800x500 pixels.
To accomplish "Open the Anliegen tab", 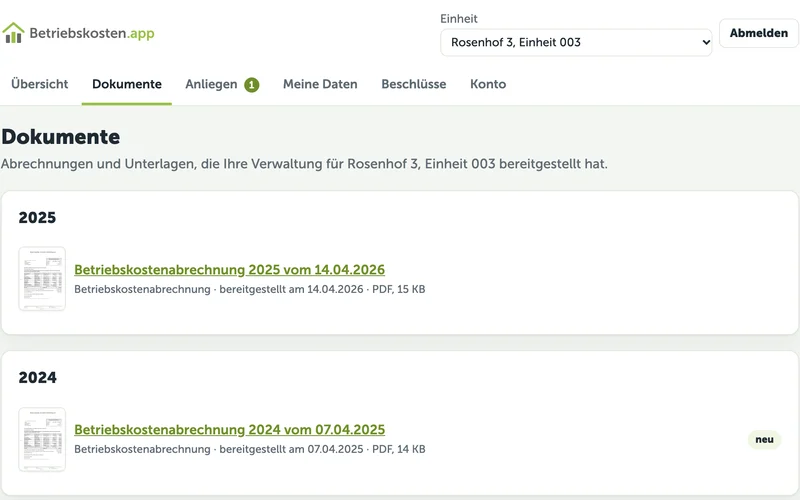I will coord(211,84).
